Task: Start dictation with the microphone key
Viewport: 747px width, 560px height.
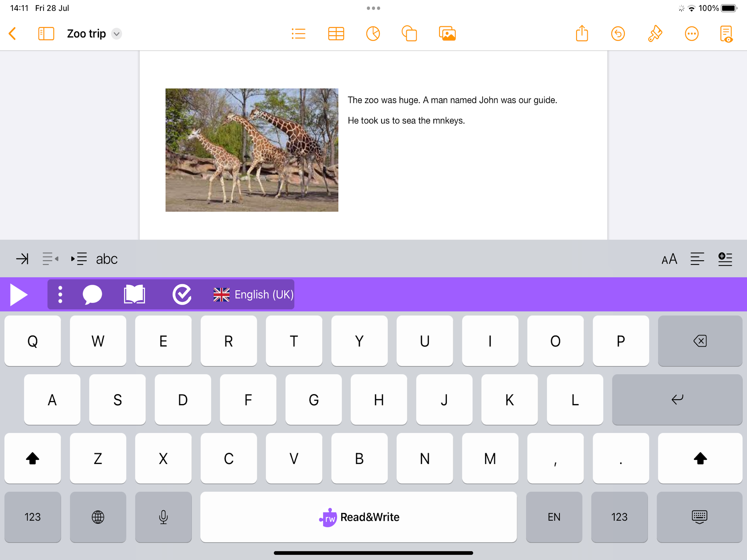Action: coord(164,517)
